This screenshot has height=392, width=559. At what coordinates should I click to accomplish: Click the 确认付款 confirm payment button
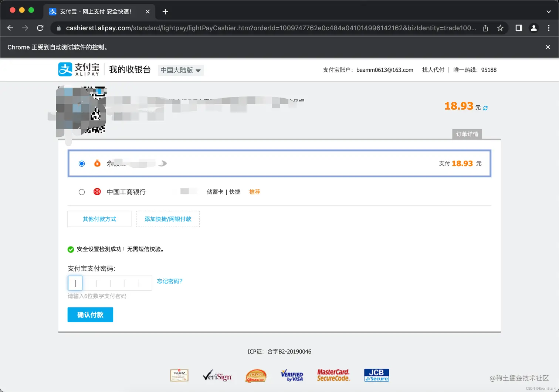tap(90, 314)
